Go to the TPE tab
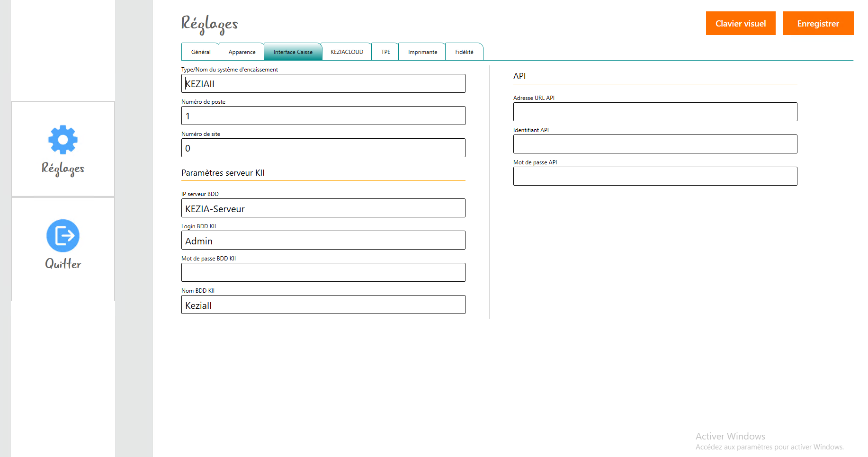868x457 pixels. click(385, 52)
